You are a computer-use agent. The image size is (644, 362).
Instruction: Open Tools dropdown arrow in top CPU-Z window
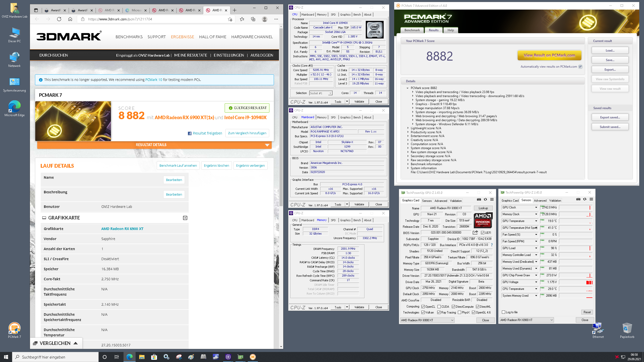coord(347,101)
